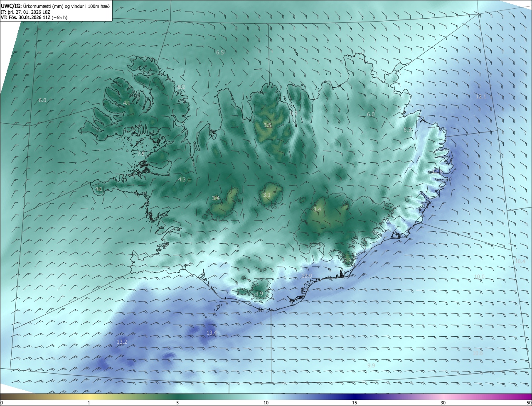
Task: Click the 3.5 value on the northern highlands
Action: click(267, 125)
